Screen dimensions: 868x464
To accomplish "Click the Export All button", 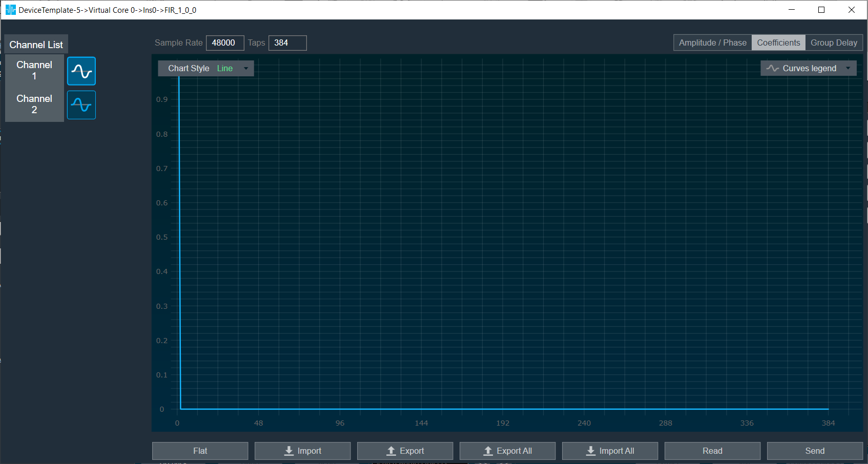I will pos(508,451).
